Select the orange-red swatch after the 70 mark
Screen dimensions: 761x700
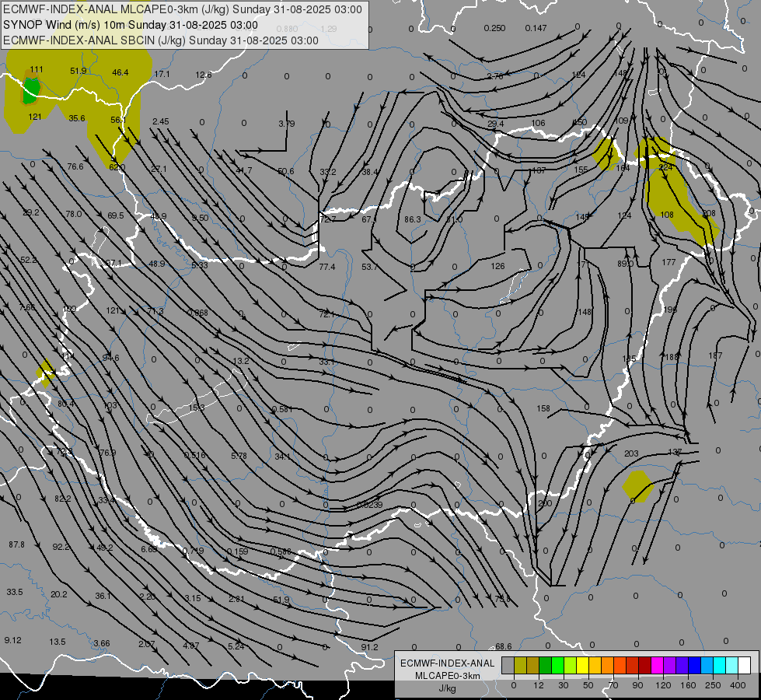[620, 665]
